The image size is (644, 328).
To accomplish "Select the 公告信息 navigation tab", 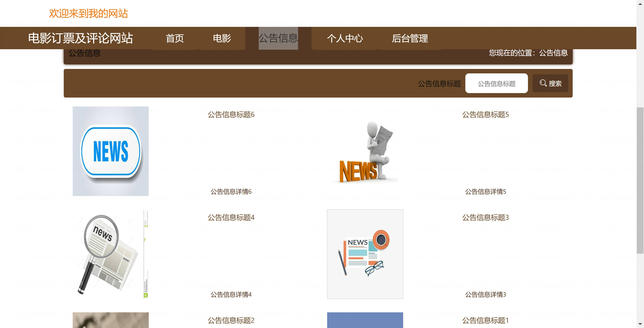I will click(278, 38).
